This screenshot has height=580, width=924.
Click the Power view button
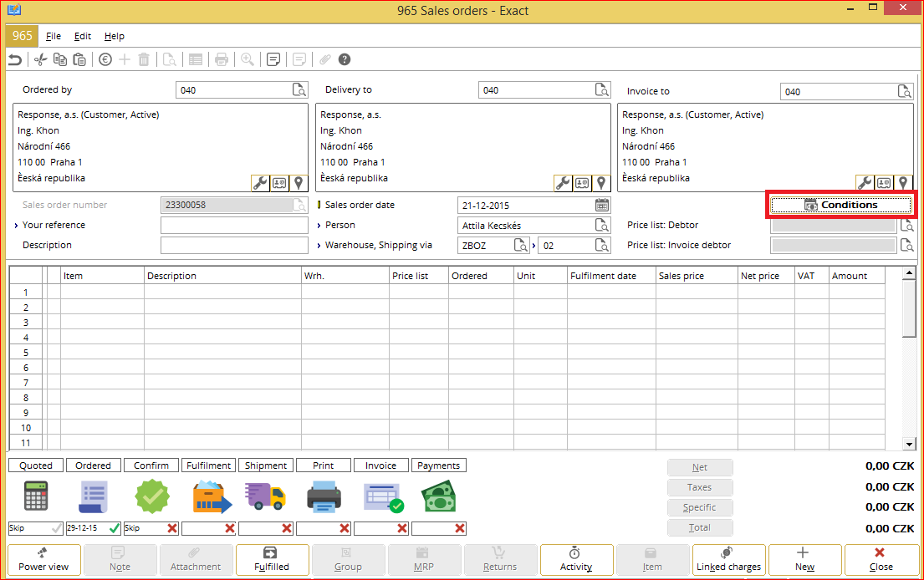[x=43, y=560]
